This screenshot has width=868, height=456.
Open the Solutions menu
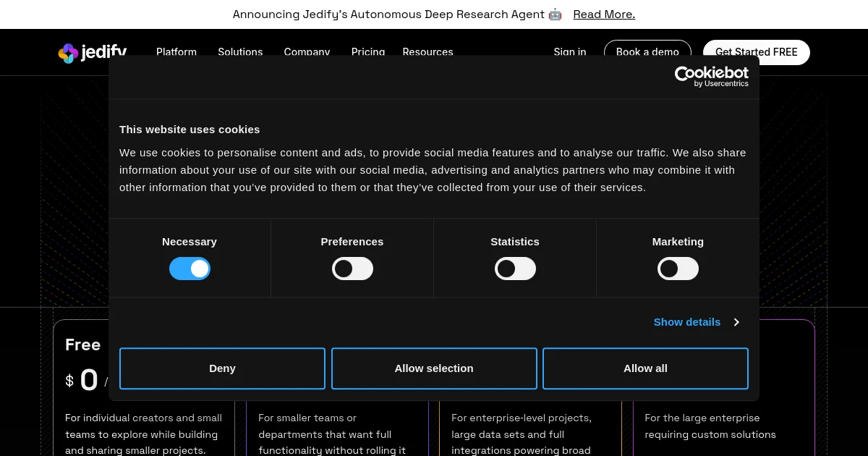coord(240,52)
